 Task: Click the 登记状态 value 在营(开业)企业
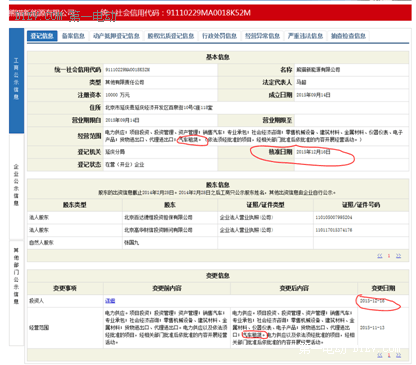(x=125, y=165)
